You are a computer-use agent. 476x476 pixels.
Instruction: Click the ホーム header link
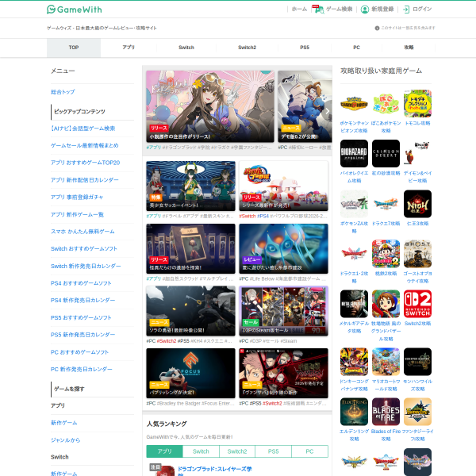coord(299,9)
